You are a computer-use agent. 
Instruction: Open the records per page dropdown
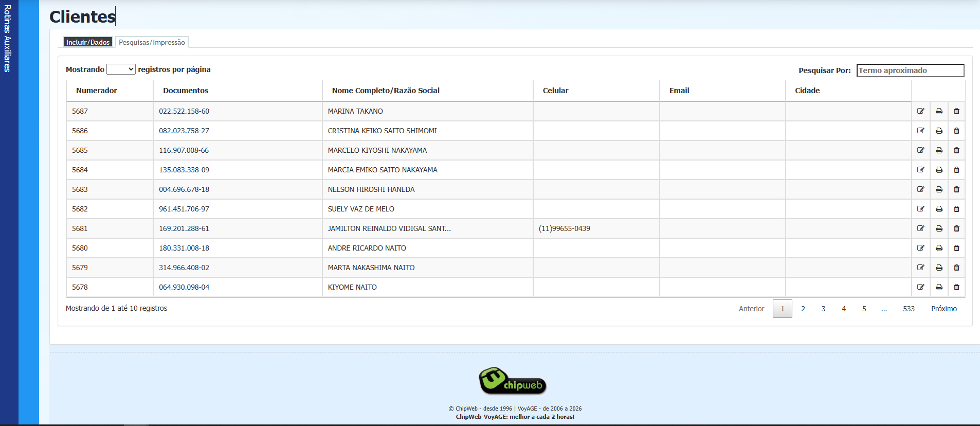coord(121,69)
